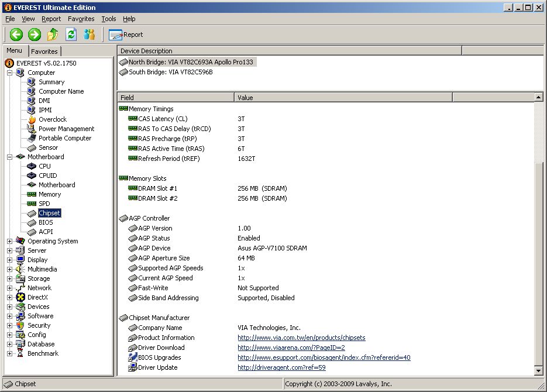
Task: Open the File menu
Action: click(10, 19)
